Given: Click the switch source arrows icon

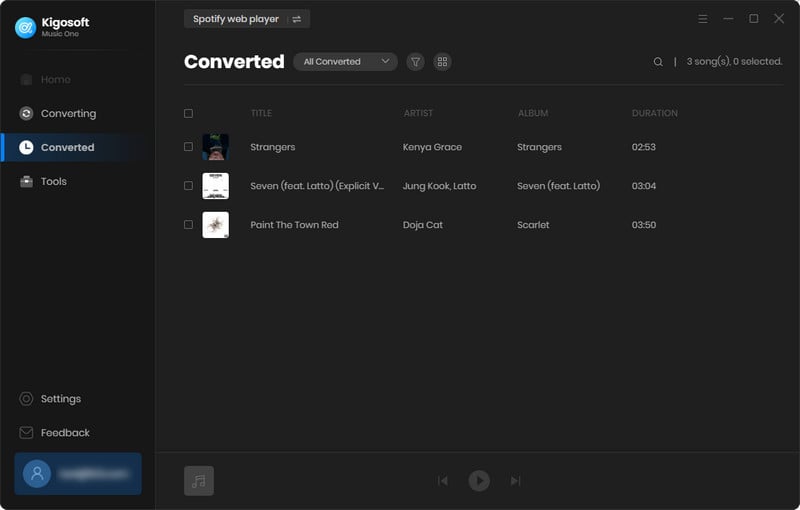Looking at the screenshot, I should tap(297, 19).
